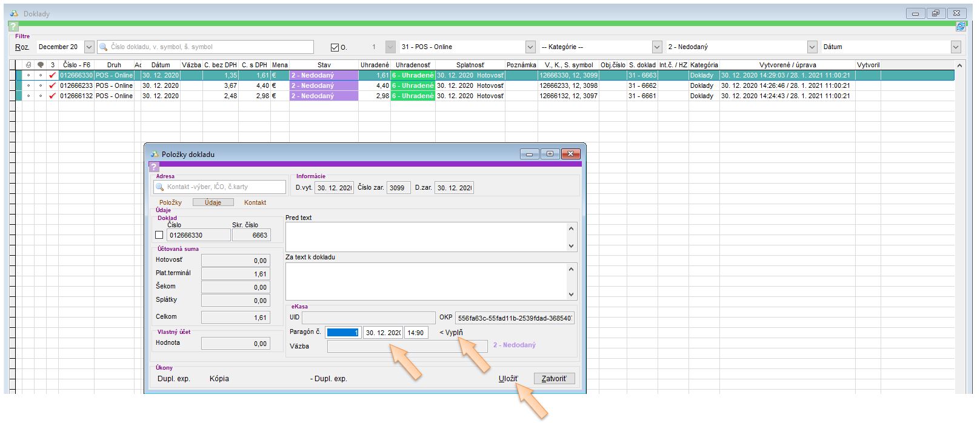
Task: Click the speech bubble comment column icon
Action: click(41, 65)
